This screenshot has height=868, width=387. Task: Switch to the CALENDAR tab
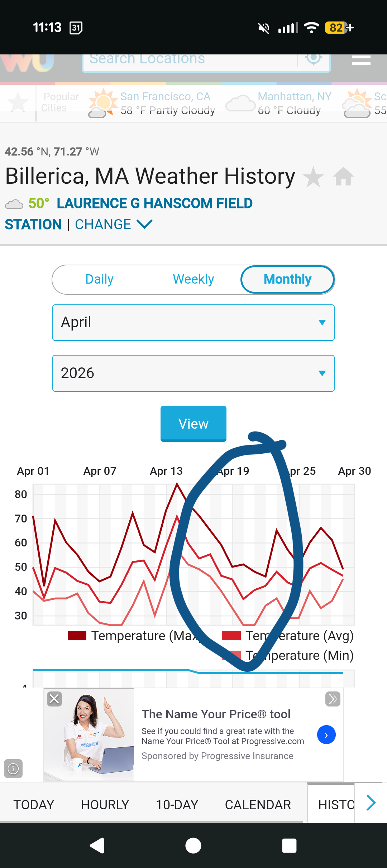(x=258, y=805)
